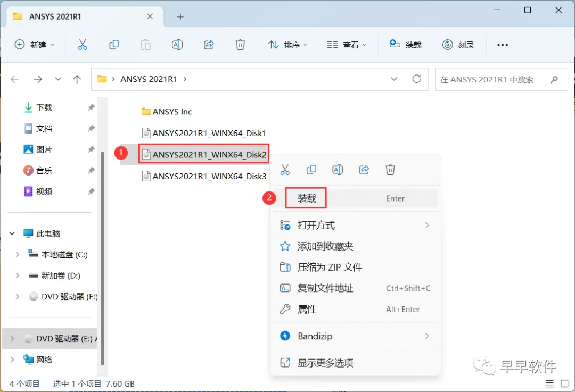Open a new tab with the plus button
The width and height of the screenshot is (575, 392).
180,17
